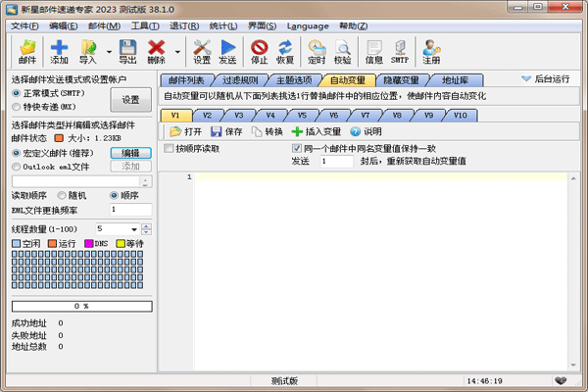Click the 注册 (Register) user icon
Viewport: 588px width, 392px height.
(x=431, y=51)
